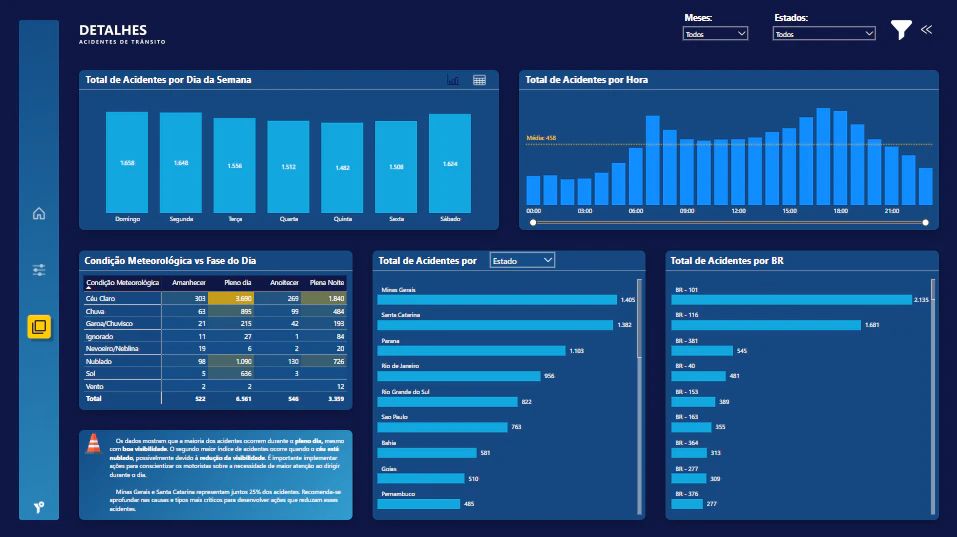957x537 pixels.
Task: Open the Estado category dropdown
Action: click(522, 261)
